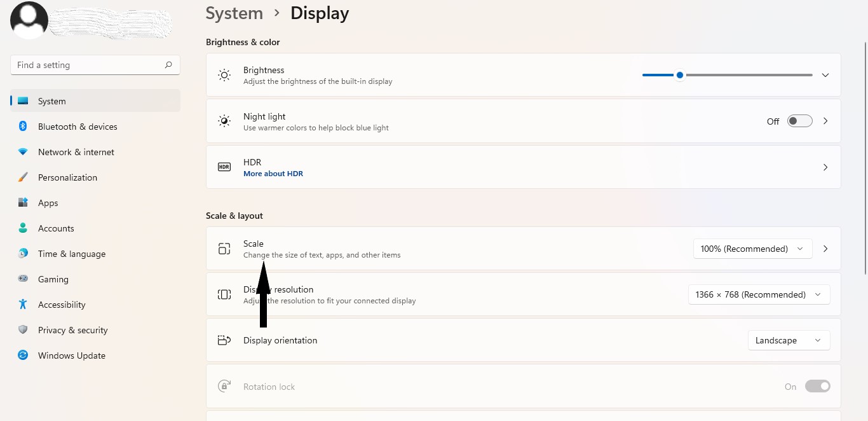This screenshot has width=868, height=421.
Task: Go to Time & language settings
Action: (72, 254)
